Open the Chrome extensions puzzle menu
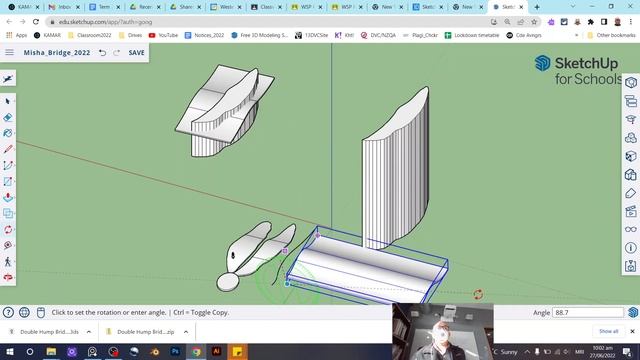 click(590, 22)
